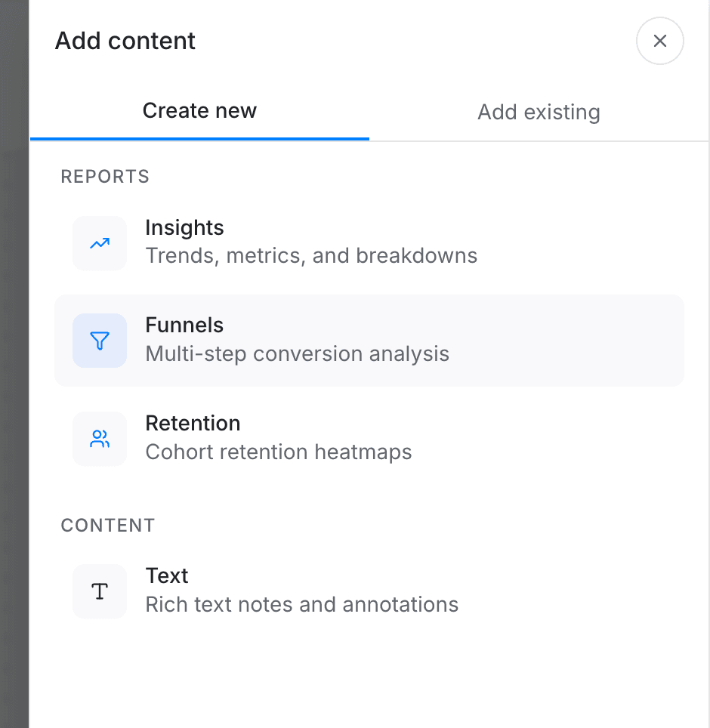Click the REPORTS section heading

pyautogui.click(x=105, y=177)
